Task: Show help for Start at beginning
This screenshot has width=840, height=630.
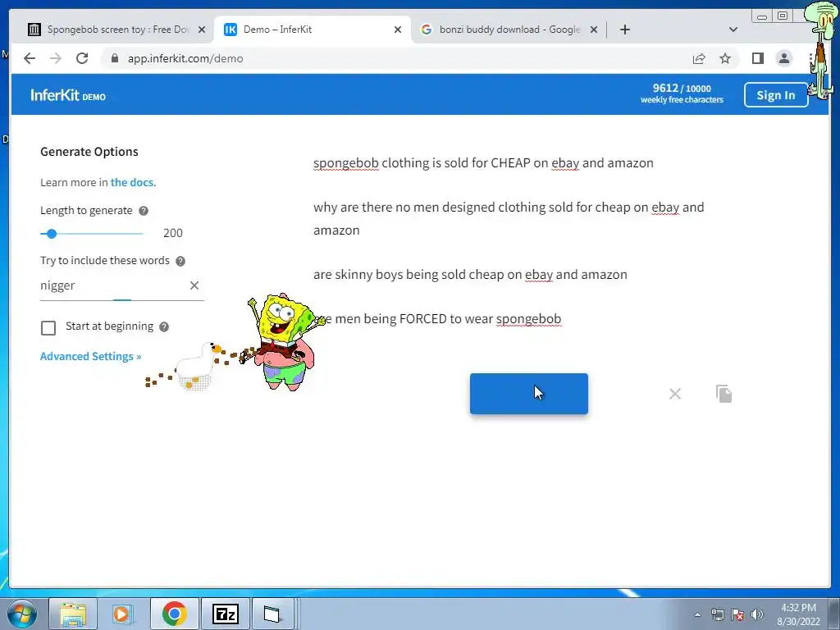Action: click(x=164, y=326)
